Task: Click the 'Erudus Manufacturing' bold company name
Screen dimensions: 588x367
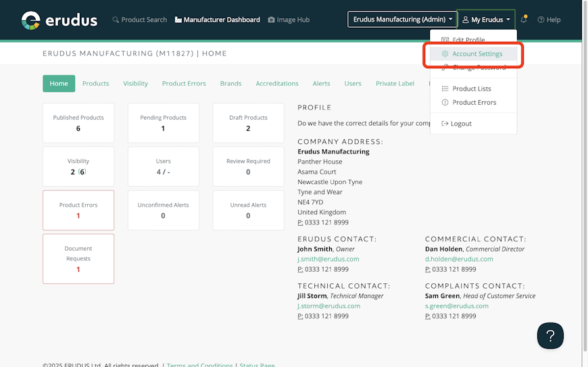Action: (333, 151)
